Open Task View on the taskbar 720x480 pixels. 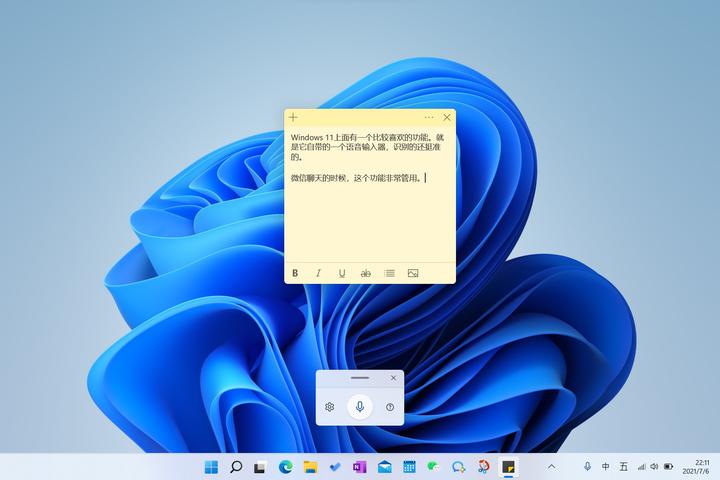[260, 467]
